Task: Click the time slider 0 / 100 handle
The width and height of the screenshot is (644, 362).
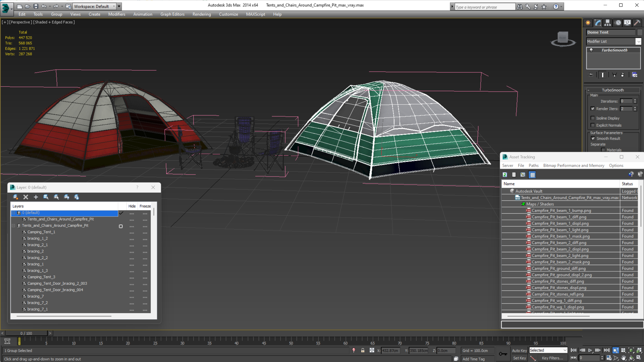Action: pyautogui.click(x=26, y=333)
